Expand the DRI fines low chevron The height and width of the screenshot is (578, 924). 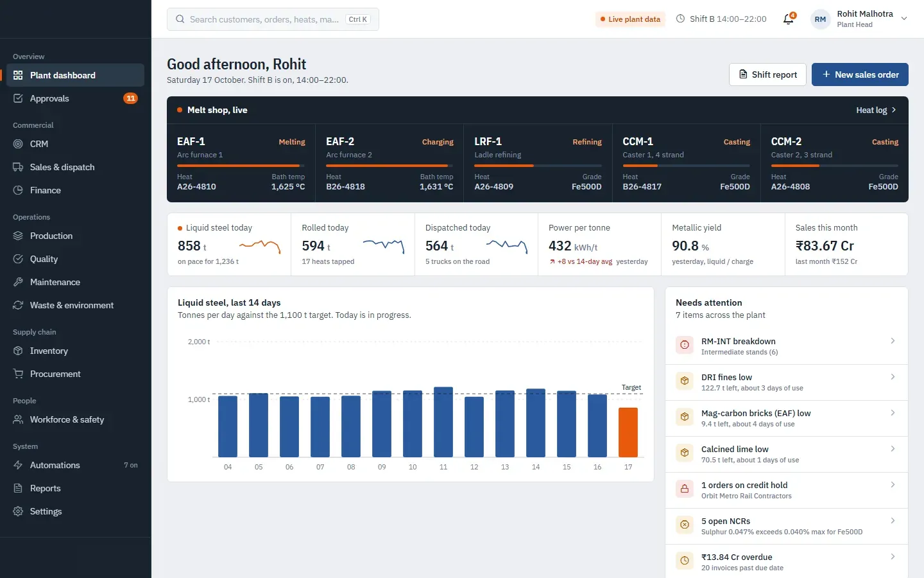(x=893, y=377)
